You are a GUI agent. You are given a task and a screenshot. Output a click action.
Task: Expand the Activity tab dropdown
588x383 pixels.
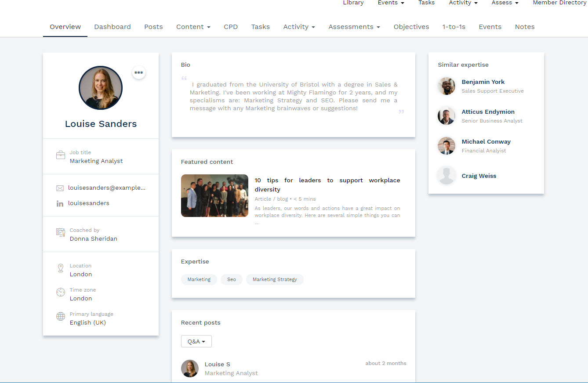[299, 27]
